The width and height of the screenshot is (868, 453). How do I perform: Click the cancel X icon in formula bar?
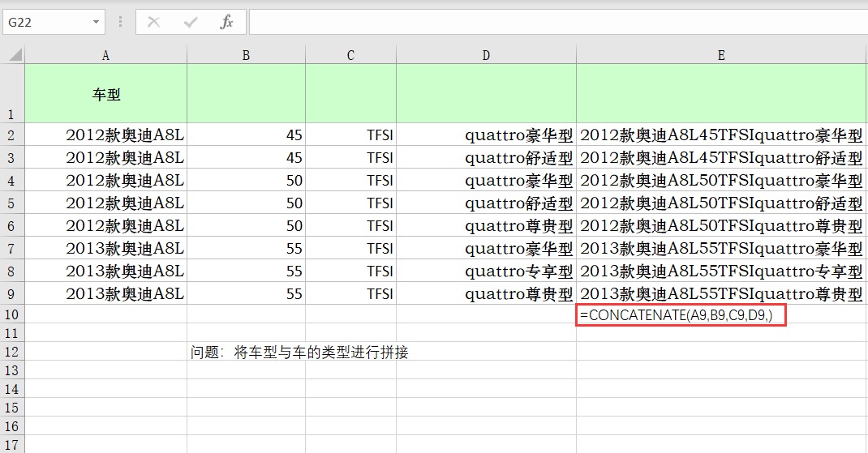(154, 22)
